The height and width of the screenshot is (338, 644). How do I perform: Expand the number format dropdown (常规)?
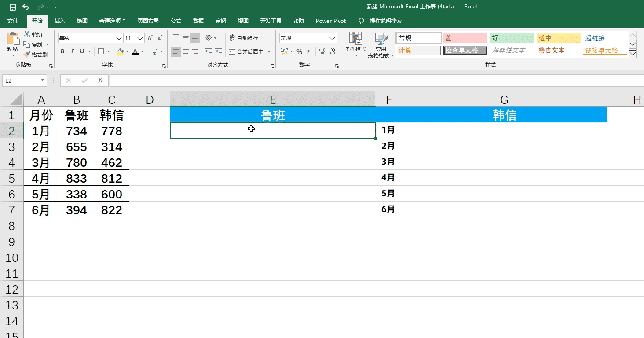[x=333, y=38]
